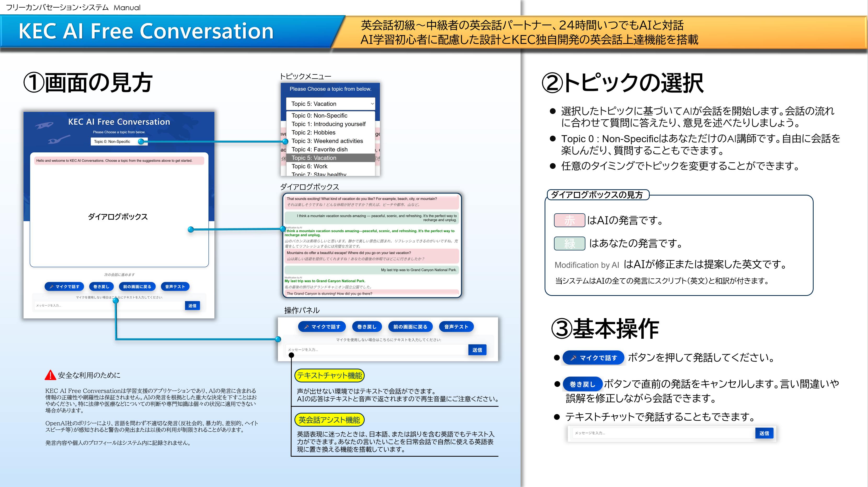Click yellow テキストチャット機能 label
Image resolution: width=868 pixels, height=487 pixels.
(x=329, y=376)
